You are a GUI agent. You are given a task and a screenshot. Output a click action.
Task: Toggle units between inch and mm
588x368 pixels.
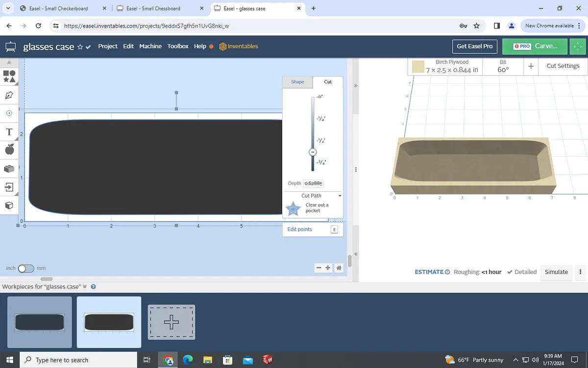[x=26, y=268]
